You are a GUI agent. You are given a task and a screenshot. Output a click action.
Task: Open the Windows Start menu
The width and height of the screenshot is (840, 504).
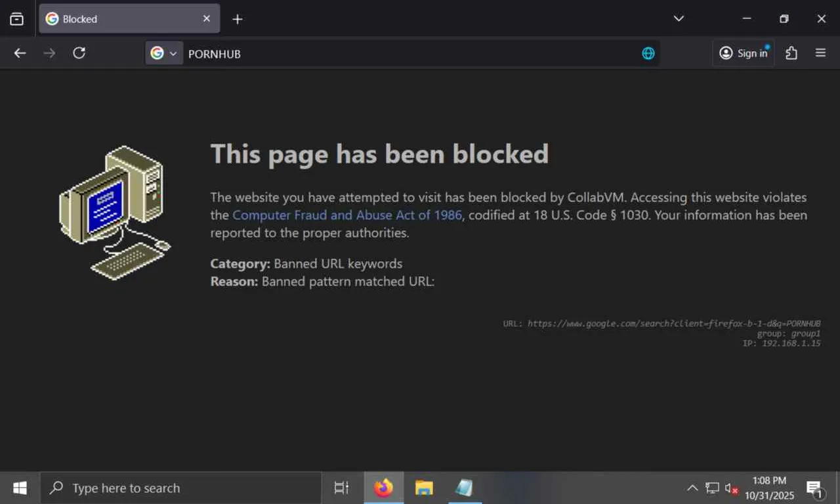(x=20, y=488)
